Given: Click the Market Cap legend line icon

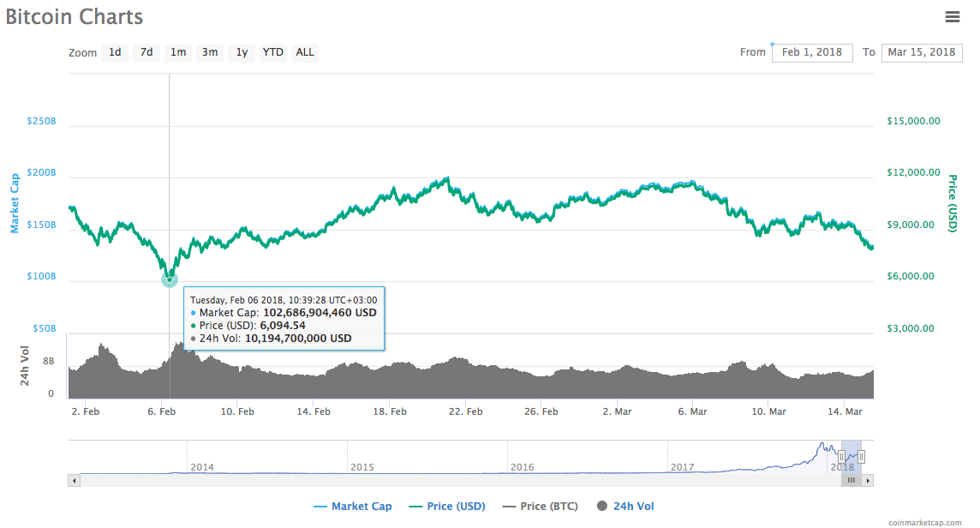Looking at the screenshot, I should pyautogui.click(x=322, y=506).
